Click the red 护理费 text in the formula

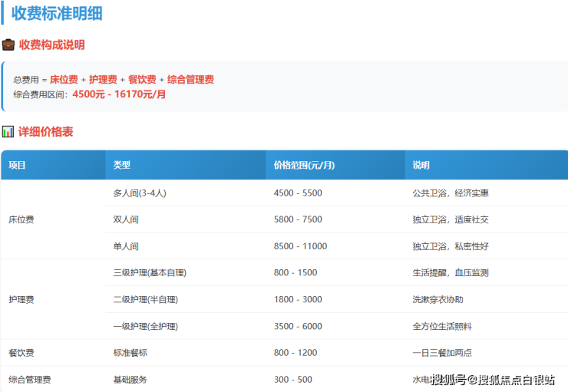[103, 80]
